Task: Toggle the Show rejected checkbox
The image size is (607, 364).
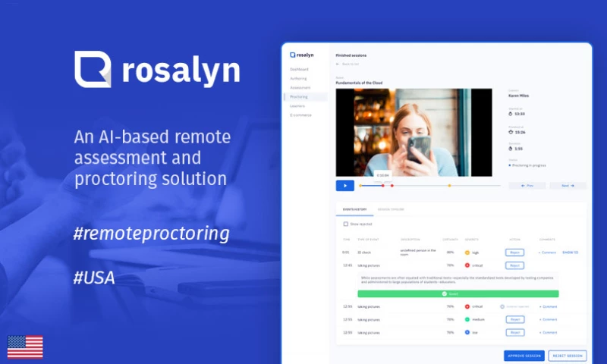Action: pyautogui.click(x=346, y=224)
